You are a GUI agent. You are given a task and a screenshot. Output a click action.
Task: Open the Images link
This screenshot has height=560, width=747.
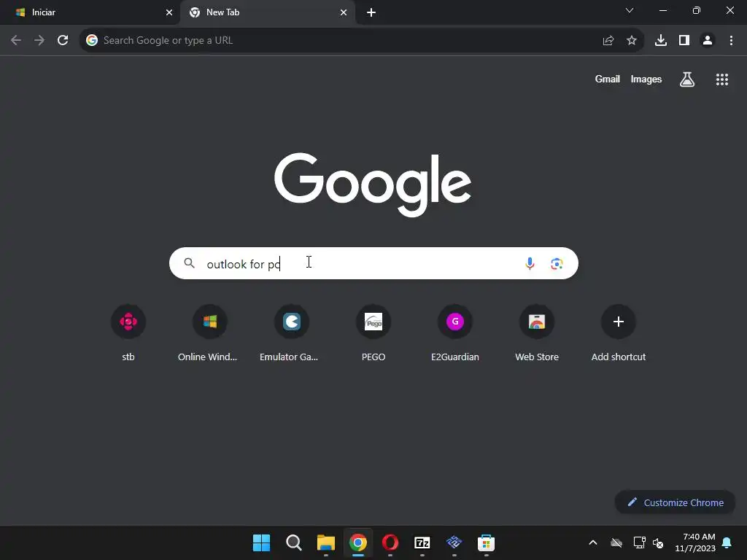[x=646, y=79]
